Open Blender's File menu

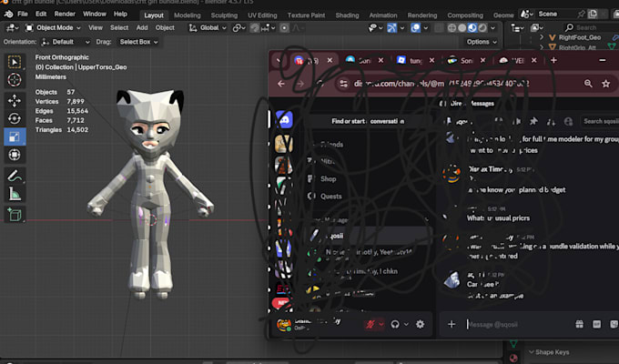pyautogui.click(x=23, y=15)
